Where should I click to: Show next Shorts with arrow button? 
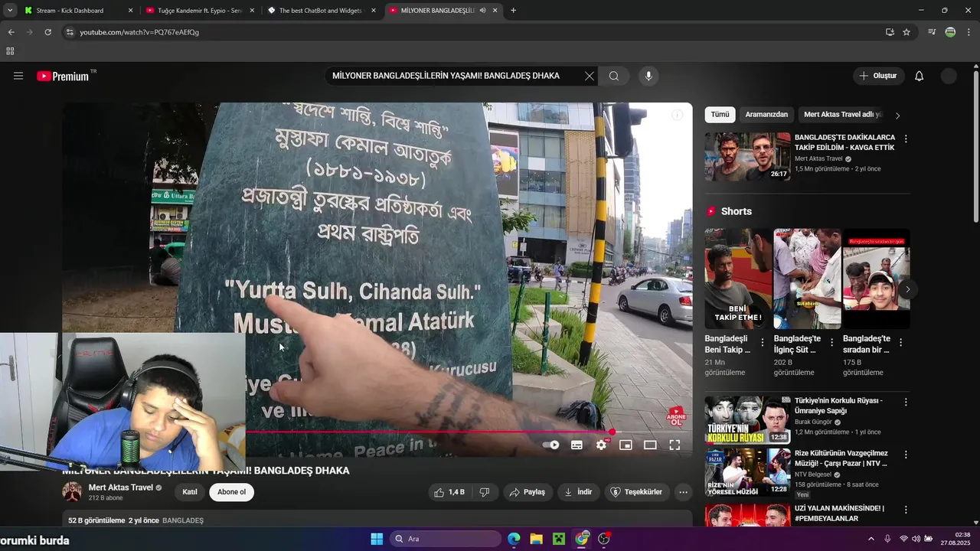[907, 289]
